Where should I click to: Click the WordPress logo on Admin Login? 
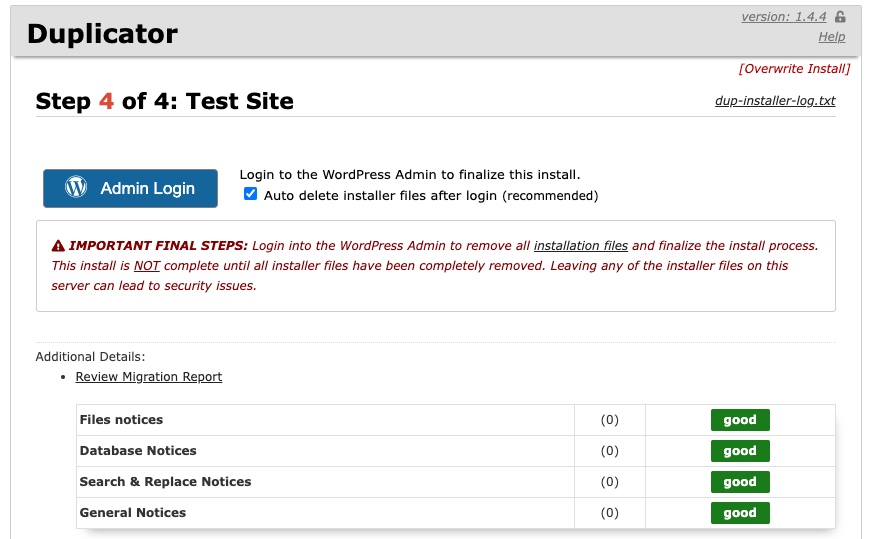click(76, 187)
